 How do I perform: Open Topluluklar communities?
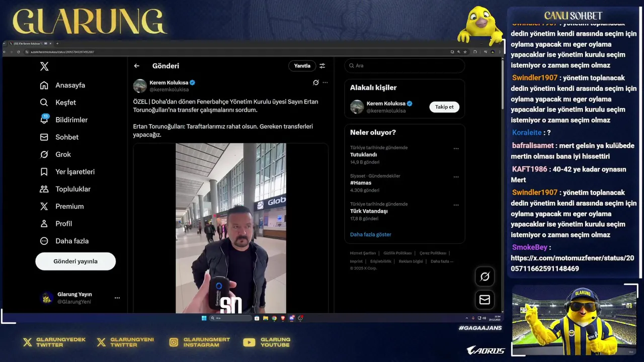(65, 189)
